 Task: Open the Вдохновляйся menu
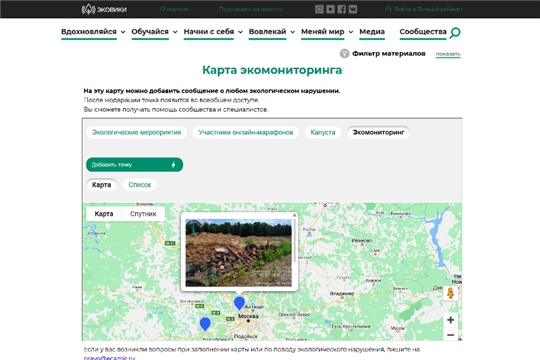tap(89, 32)
